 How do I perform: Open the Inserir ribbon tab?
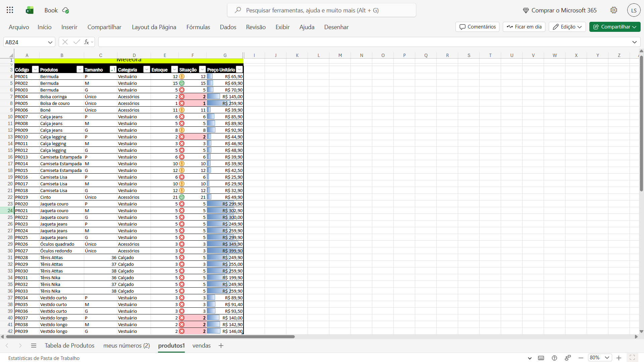tap(69, 27)
